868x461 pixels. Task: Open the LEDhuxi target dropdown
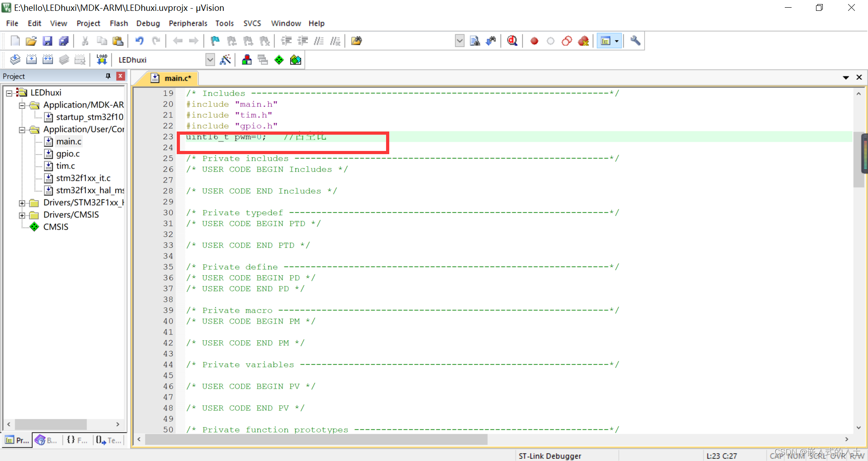[210, 60]
